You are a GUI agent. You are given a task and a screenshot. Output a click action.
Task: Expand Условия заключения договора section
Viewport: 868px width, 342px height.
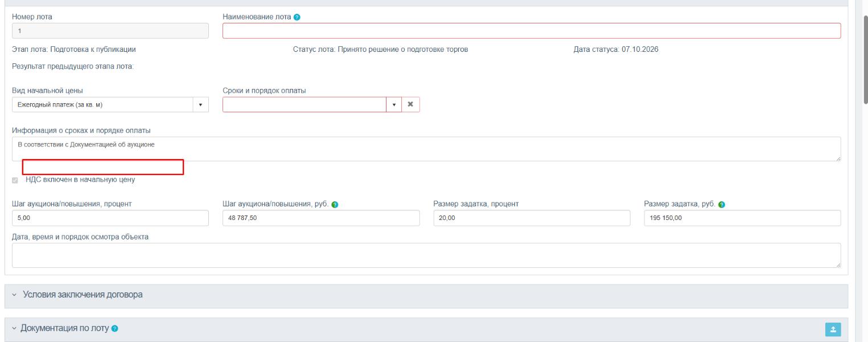(426, 295)
